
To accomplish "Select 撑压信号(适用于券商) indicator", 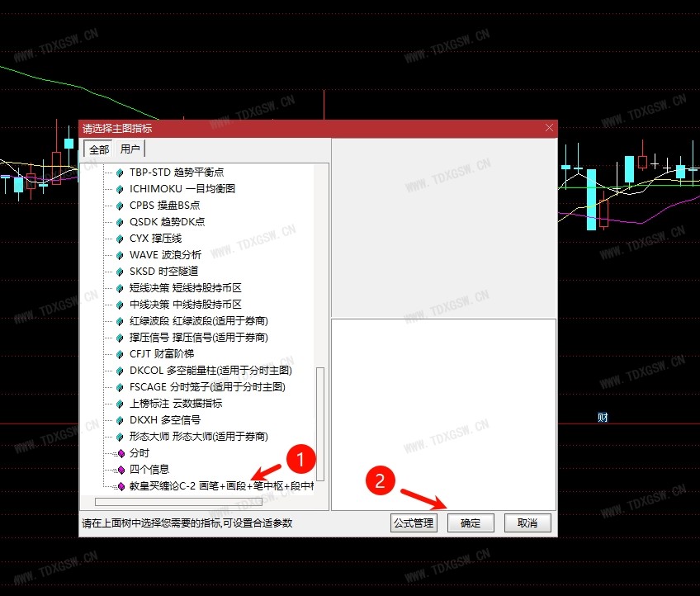I will coord(199,338).
